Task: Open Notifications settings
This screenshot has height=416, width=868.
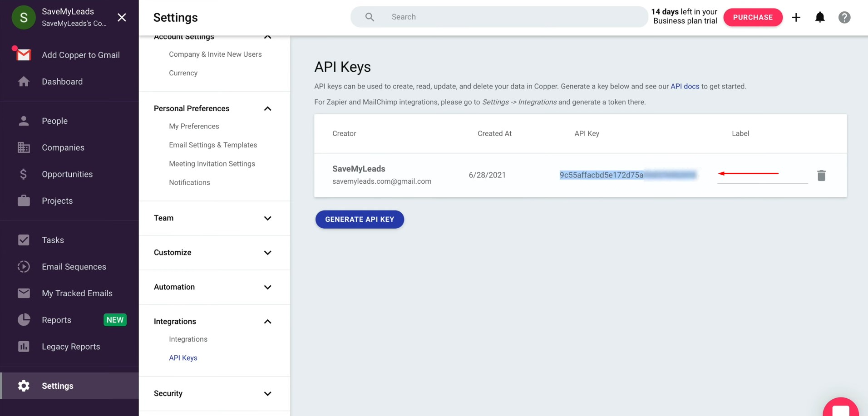Action: tap(189, 182)
